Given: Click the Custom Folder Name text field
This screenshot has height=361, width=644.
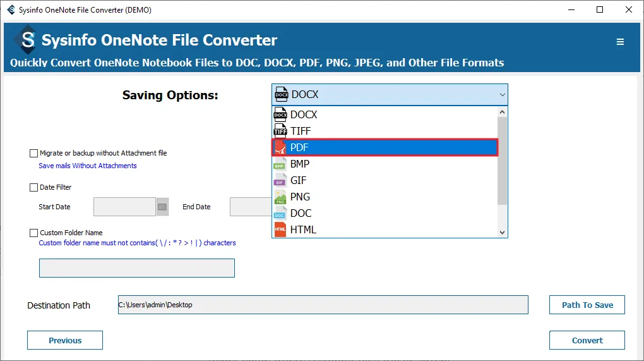Looking at the screenshot, I should coord(137,268).
